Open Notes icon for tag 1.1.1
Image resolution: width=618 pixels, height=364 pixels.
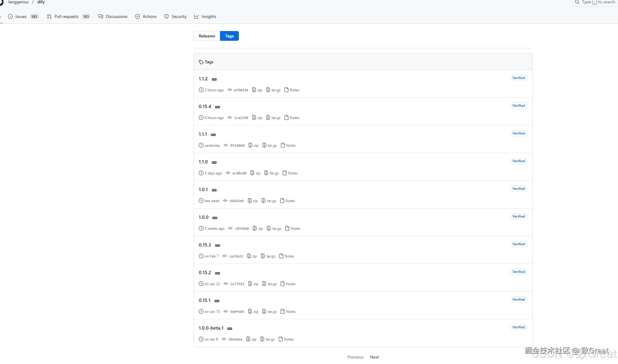(283, 145)
